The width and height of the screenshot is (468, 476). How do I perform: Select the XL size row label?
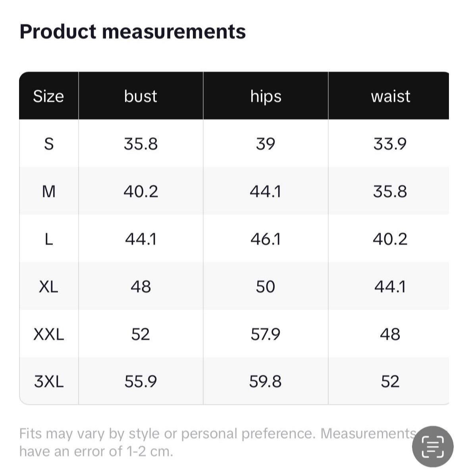[48, 286]
